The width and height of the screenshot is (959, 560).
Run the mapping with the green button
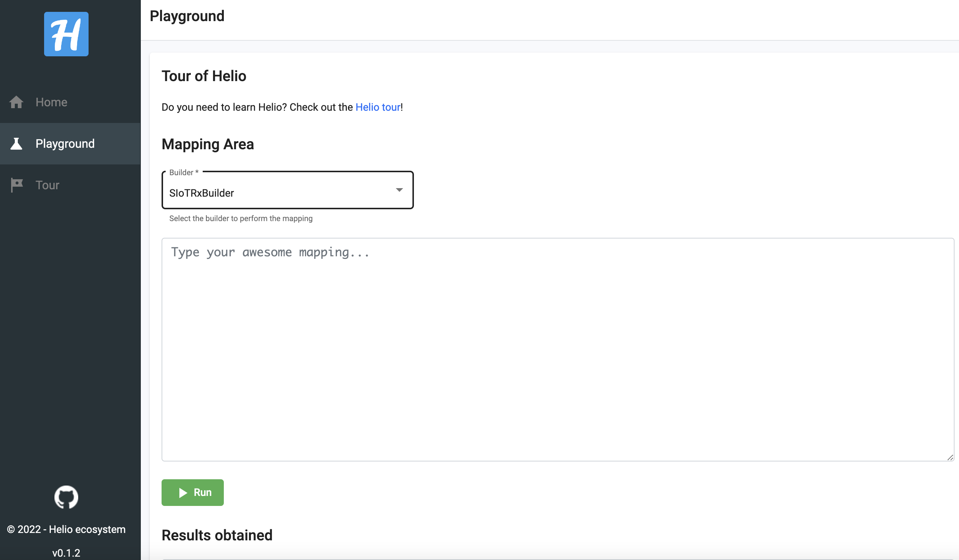pyautogui.click(x=193, y=493)
